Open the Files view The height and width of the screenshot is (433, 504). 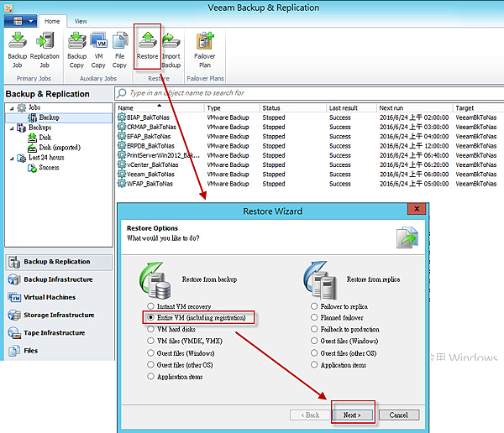point(59,351)
